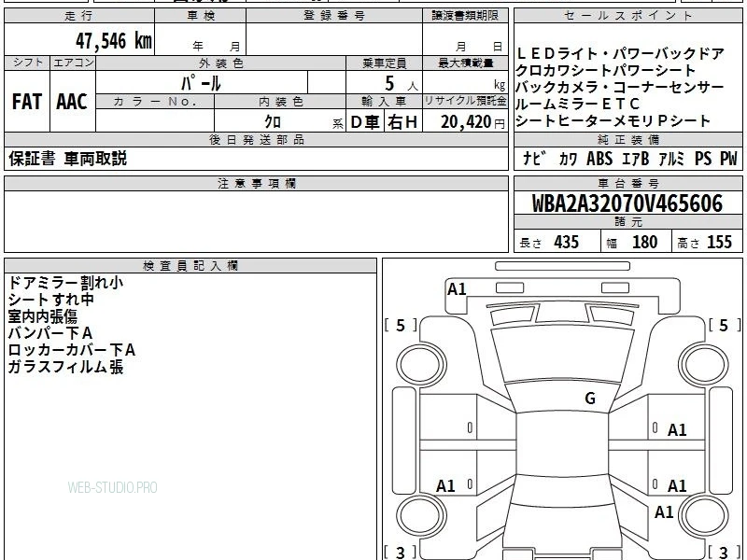Click the 車検 header cell
The image size is (747, 560).
201,16
